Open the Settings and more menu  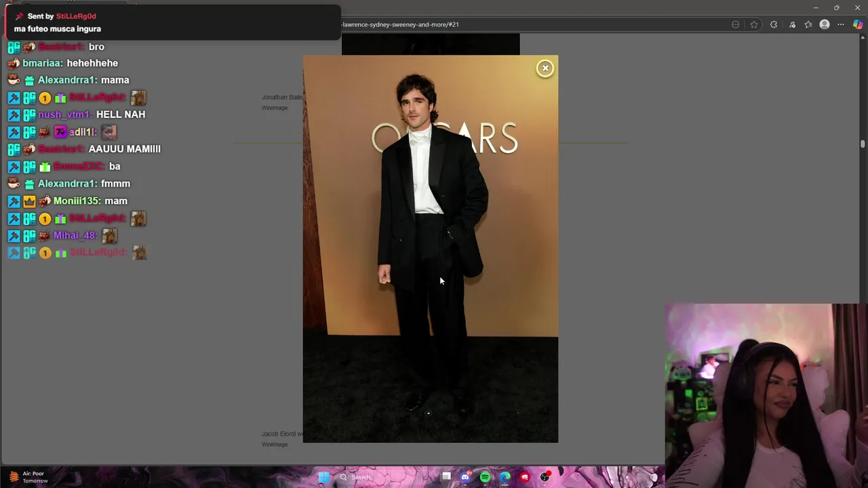coord(841,24)
